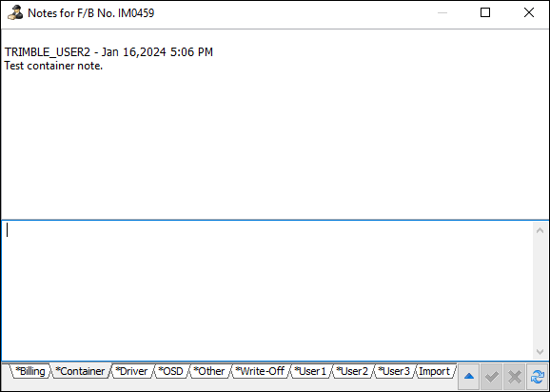Click inside the empty note entry field
The image size is (550, 392).
click(267, 290)
